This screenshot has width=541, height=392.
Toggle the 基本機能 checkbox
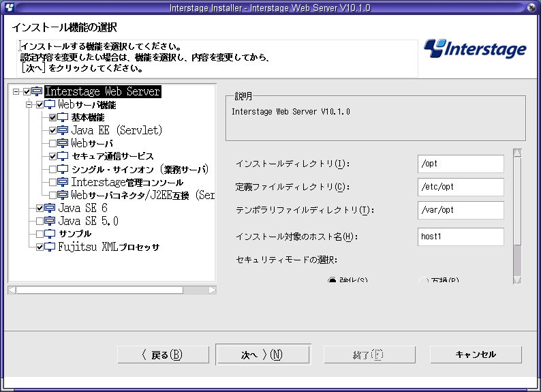tap(52, 117)
